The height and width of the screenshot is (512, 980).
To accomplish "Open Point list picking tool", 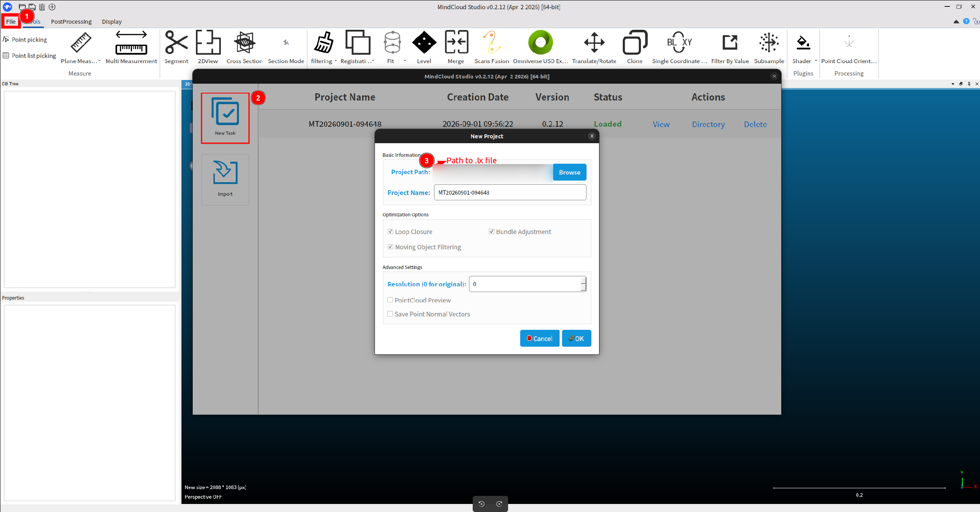I will 29,56.
